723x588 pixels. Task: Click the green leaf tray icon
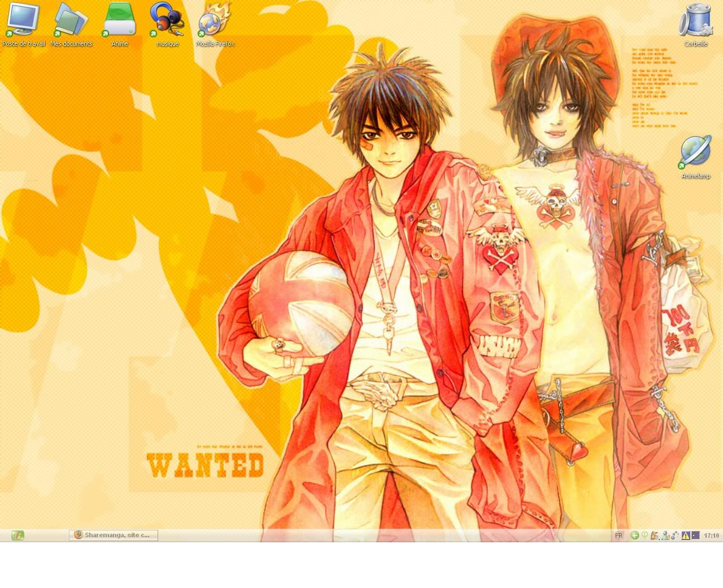[x=644, y=535]
